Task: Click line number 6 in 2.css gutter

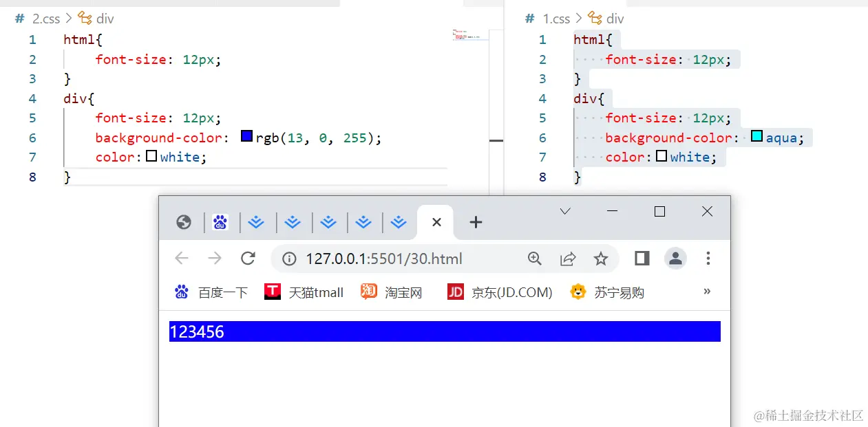Action: 32,138
